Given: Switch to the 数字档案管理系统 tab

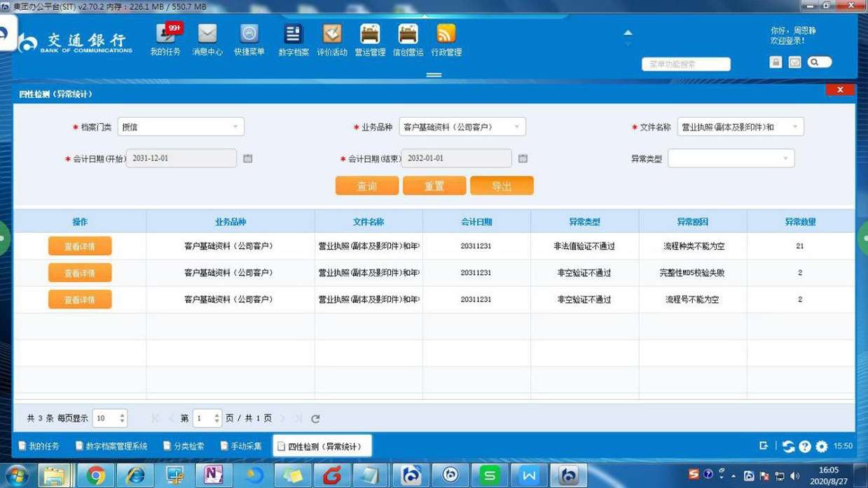Looking at the screenshot, I should coord(111,446).
